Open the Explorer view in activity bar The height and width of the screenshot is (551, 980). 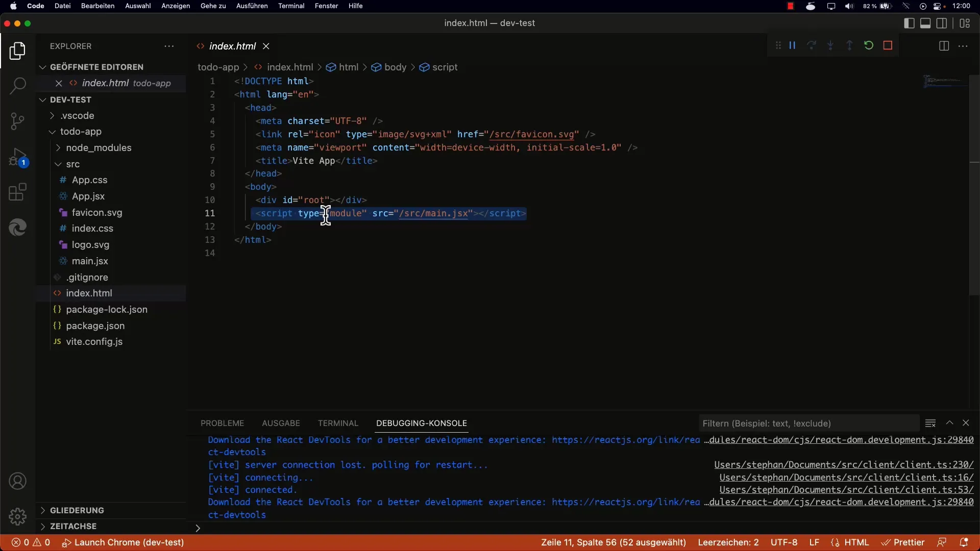(x=17, y=51)
